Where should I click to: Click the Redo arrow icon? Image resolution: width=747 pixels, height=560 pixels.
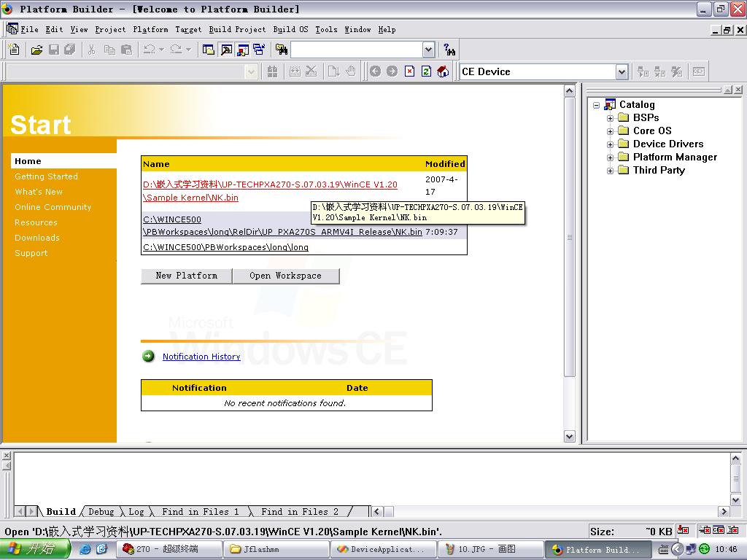tap(176, 50)
